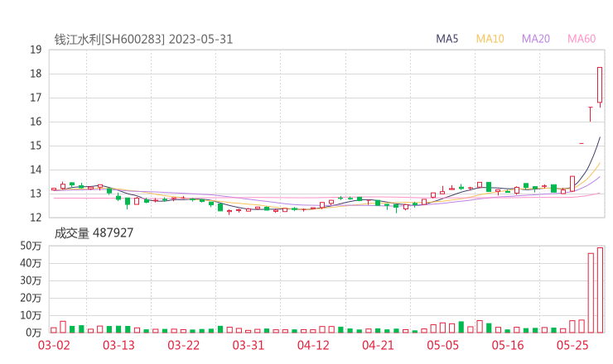Screen dimensions: 613x364
Task: Click the chart title 钱江水利[SH600283] 2023-05-31
Action: 143,40
